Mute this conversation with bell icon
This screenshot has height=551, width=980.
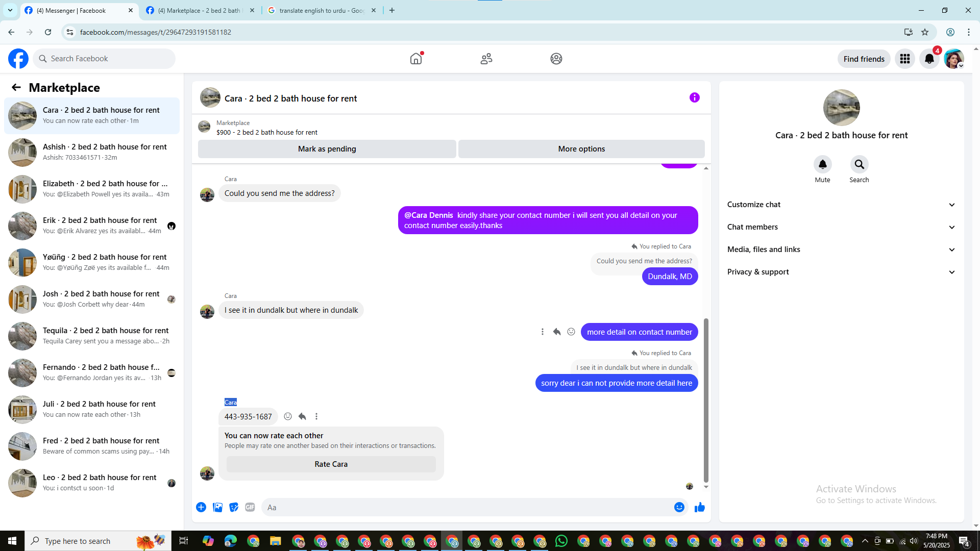click(x=822, y=164)
